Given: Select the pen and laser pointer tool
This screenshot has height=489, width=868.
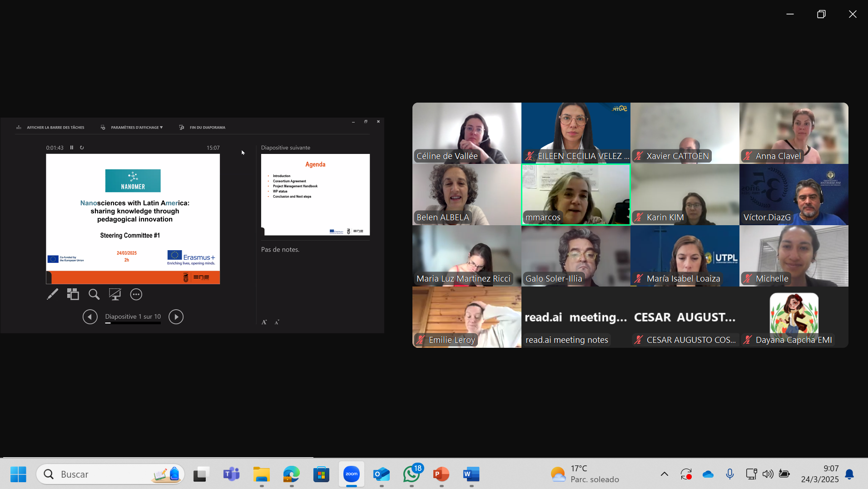Looking at the screenshot, I should point(52,295).
